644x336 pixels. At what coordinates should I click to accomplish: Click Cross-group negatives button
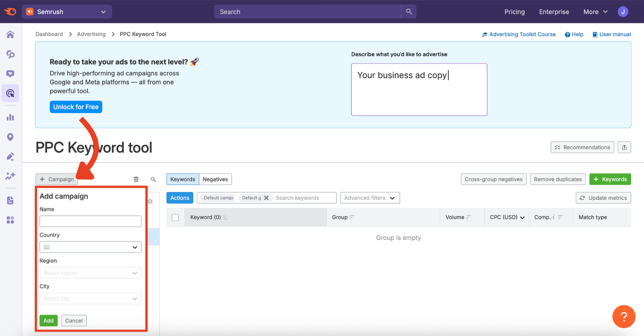tap(493, 179)
